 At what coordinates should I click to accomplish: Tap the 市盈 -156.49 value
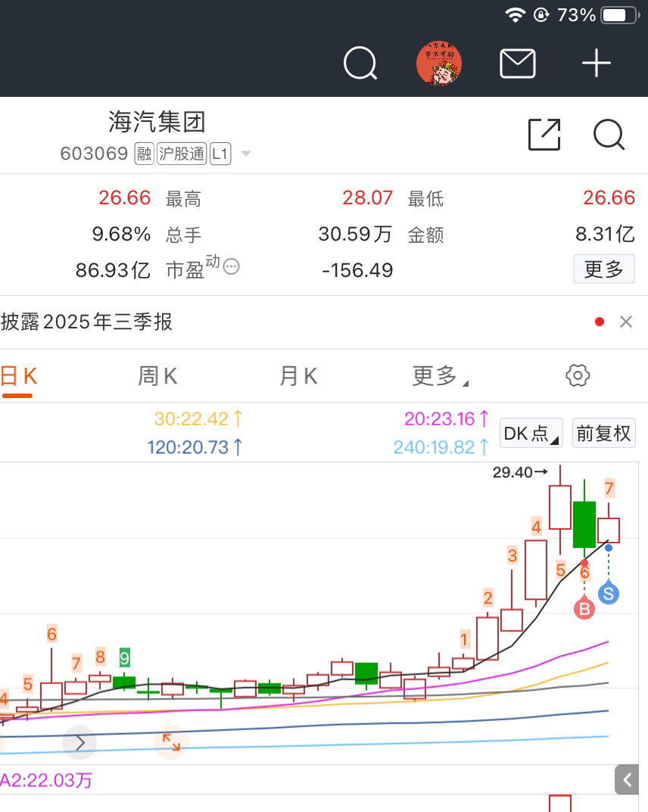pyautogui.click(x=357, y=270)
